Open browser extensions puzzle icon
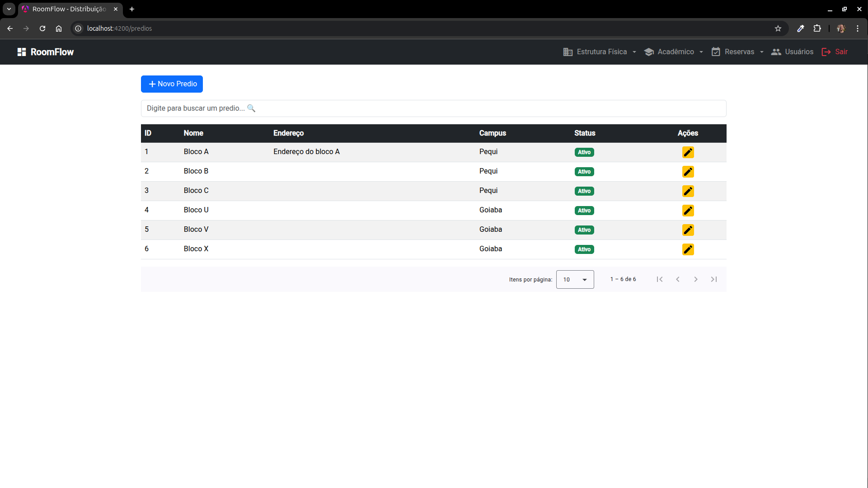This screenshot has height=488, width=868. (x=817, y=28)
